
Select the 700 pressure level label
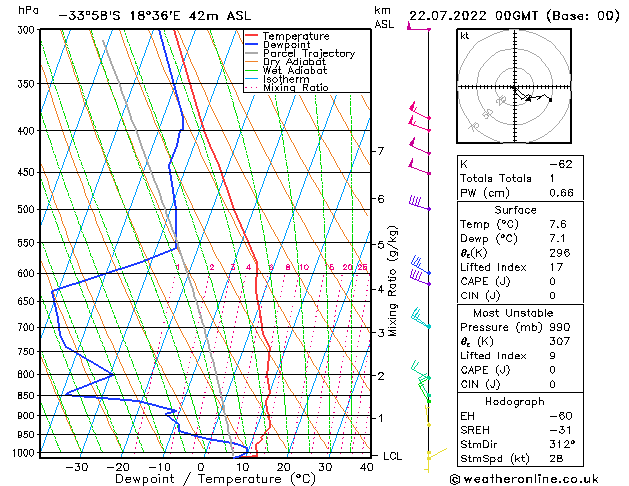[28, 328]
